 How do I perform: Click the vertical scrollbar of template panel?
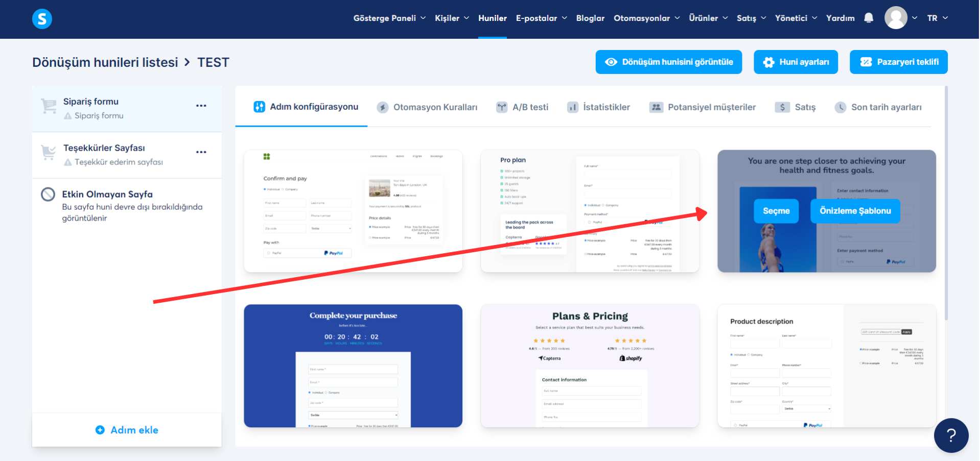tap(946, 203)
